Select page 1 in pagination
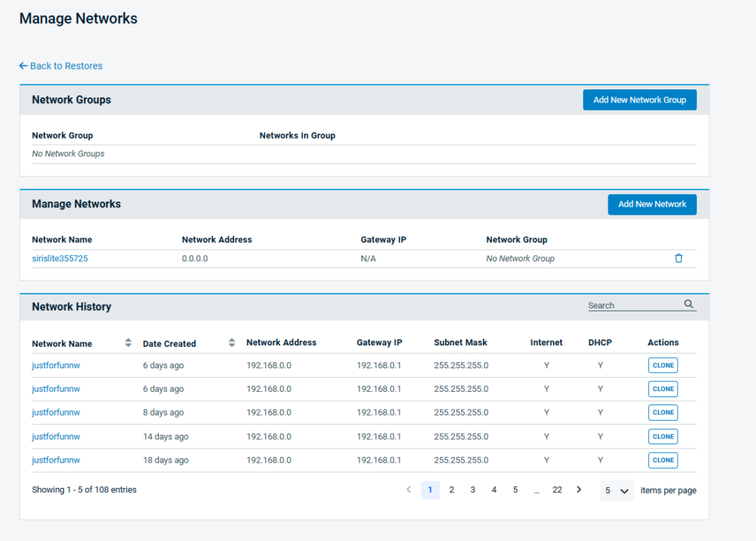The image size is (756, 541). click(430, 490)
